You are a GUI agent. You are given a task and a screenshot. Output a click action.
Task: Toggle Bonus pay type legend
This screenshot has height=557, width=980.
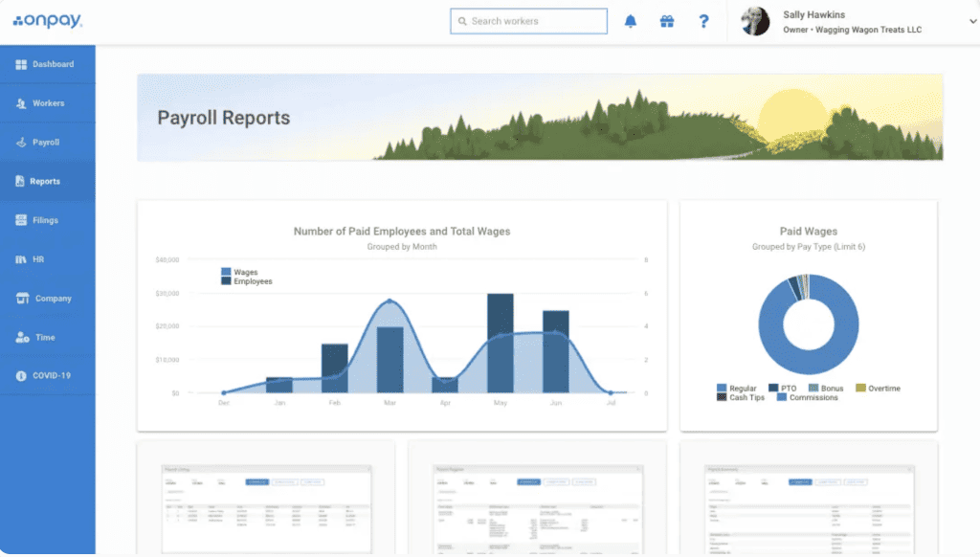826,389
